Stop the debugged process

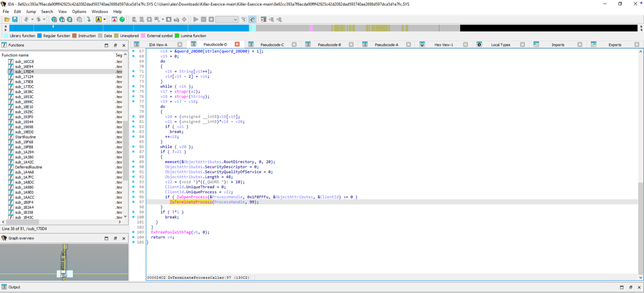coord(211,19)
